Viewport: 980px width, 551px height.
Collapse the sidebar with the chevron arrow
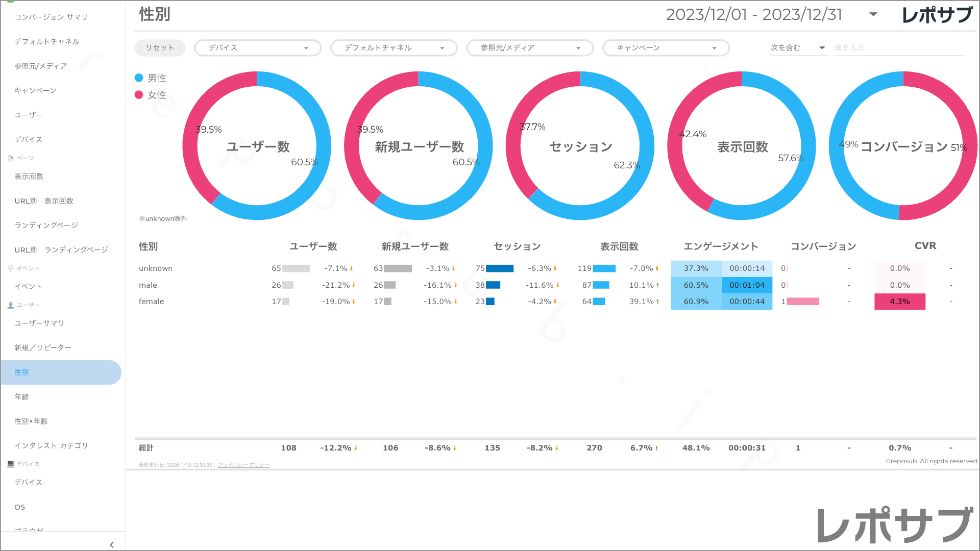112,545
